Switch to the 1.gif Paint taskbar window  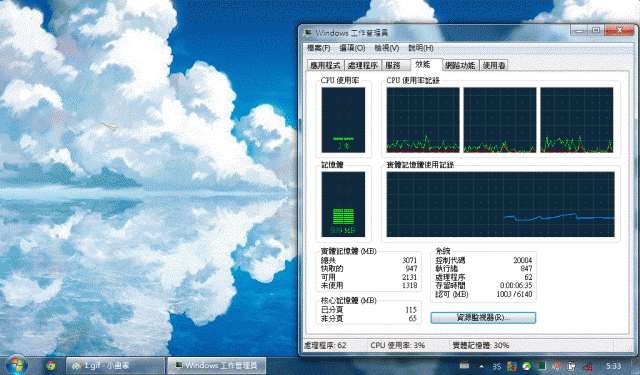(x=116, y=366)
